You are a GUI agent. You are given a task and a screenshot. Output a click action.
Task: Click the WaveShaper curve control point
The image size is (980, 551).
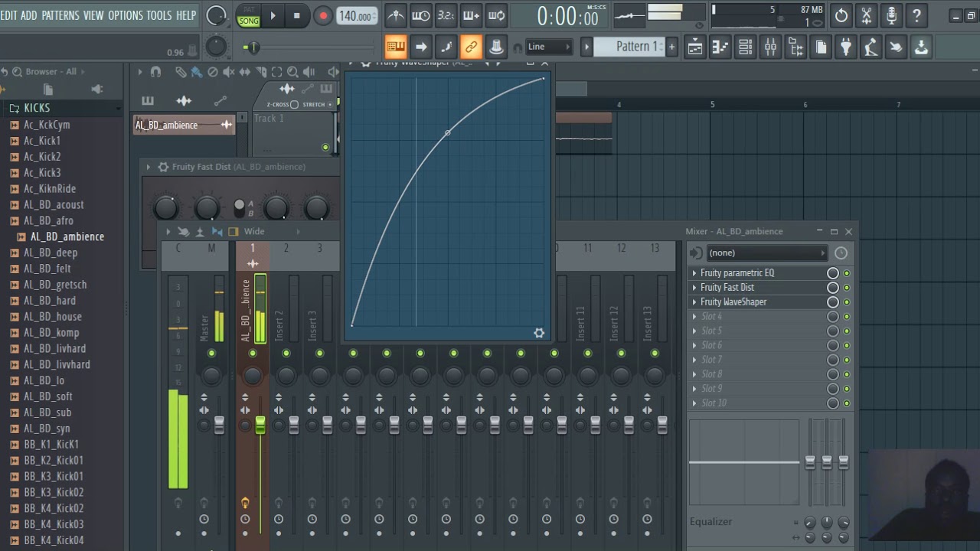[x=448, y=133]
